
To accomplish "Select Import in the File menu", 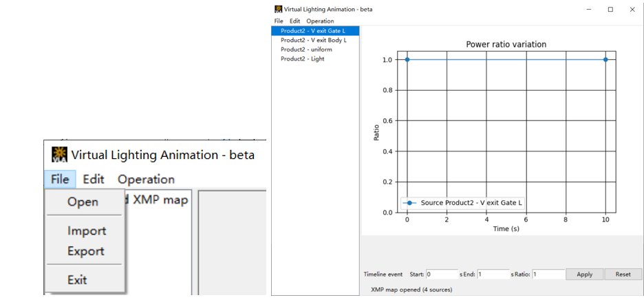I will [87, 231].
